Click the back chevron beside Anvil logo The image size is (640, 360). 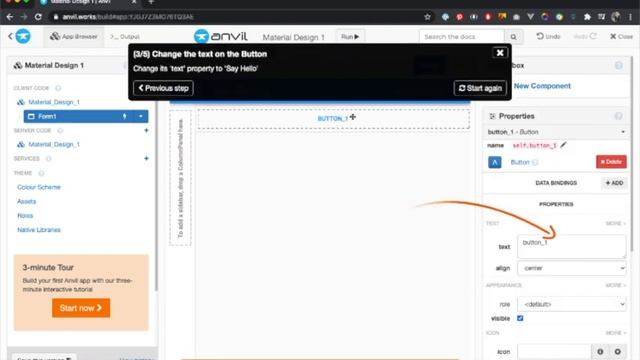tap(11, 36)
